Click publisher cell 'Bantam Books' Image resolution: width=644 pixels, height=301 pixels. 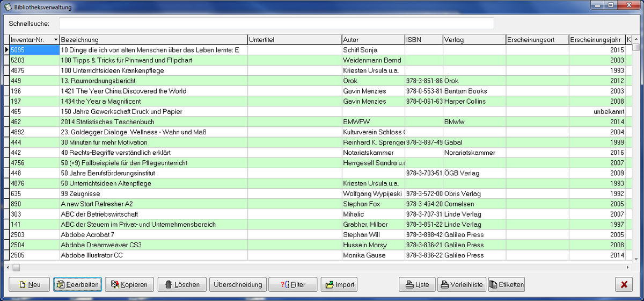[474, 91]
